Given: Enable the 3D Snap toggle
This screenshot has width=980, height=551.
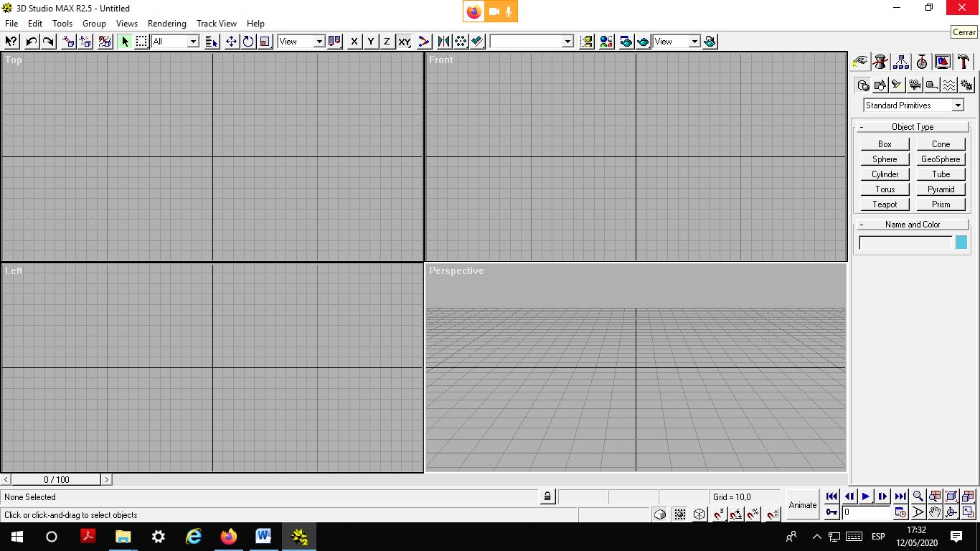Looking at the screenshot, I should tap(718, 514).
